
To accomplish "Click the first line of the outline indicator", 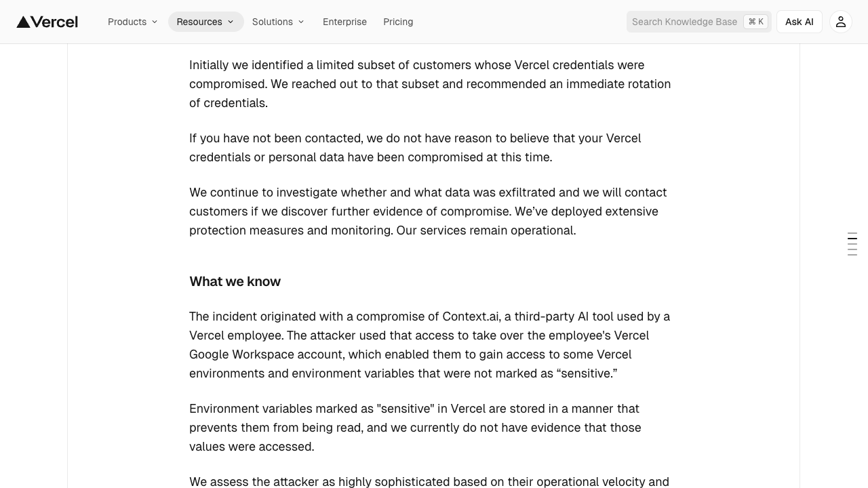I will 852,233.
